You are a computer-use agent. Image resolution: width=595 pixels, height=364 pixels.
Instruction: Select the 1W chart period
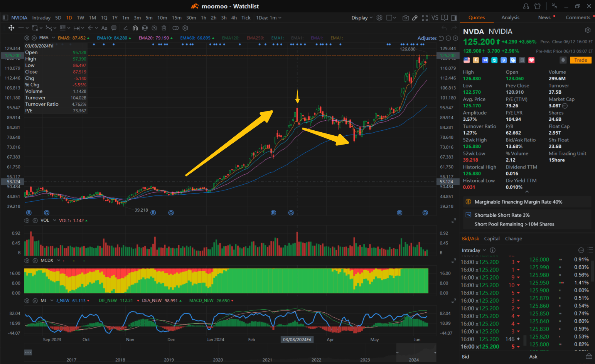[x=80, y=18]
